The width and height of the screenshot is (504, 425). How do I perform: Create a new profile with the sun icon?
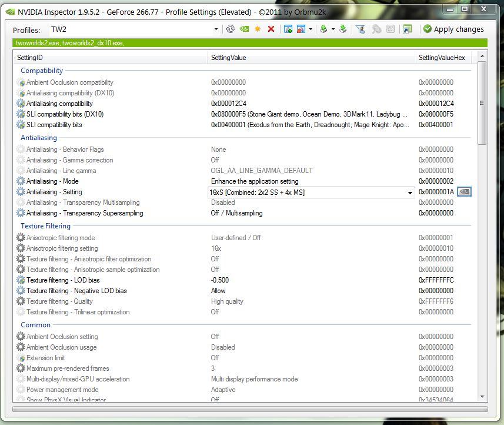258,29
